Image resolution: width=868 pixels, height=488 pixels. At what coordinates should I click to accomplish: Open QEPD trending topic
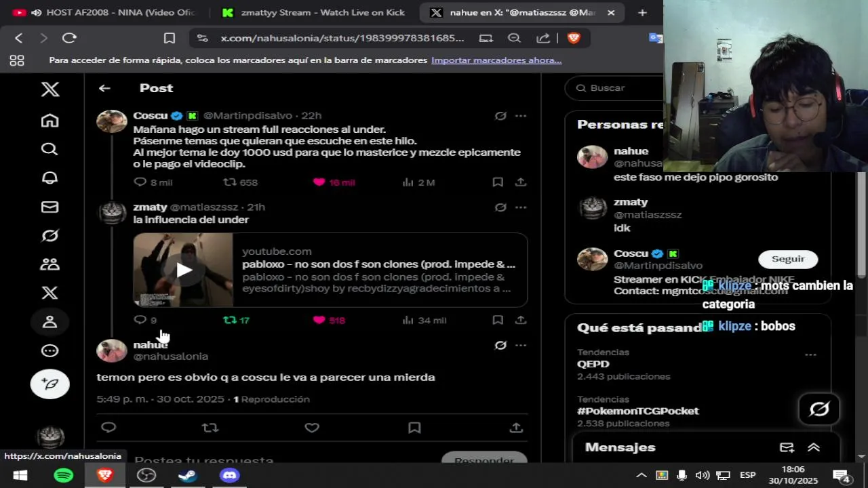tap(593, 364)
